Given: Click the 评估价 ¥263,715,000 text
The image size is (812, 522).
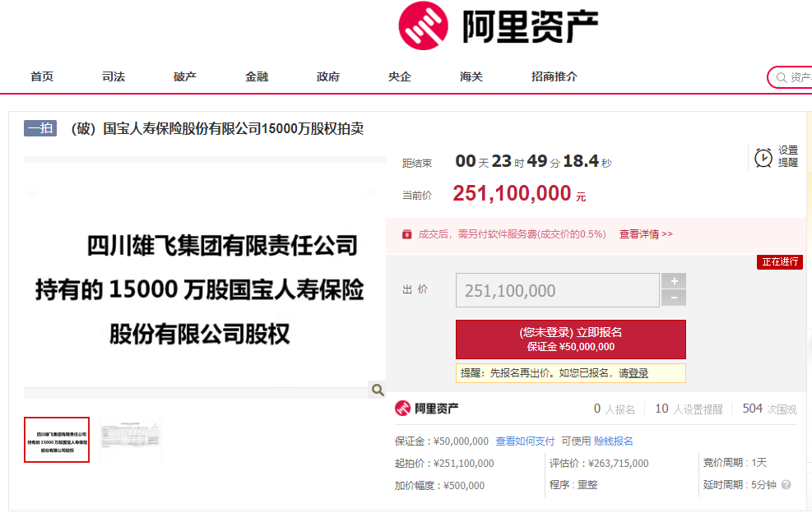Looking at the screenshot, I should pyautogui.click(x=599, y=464).
